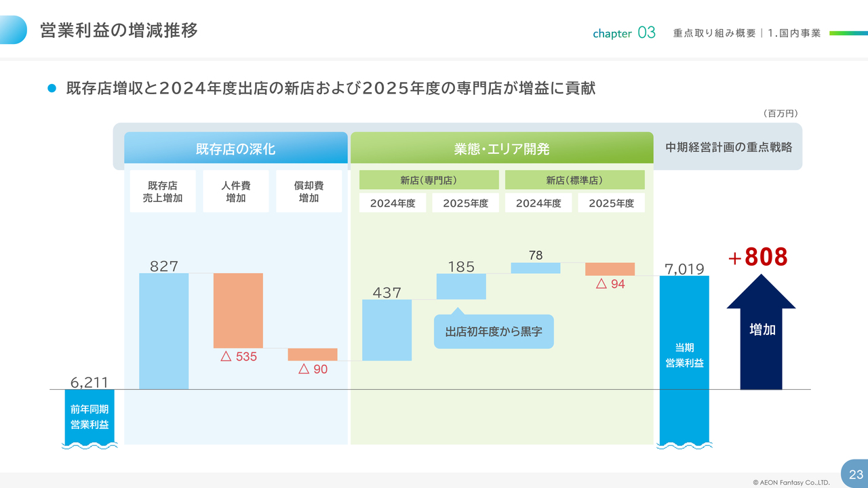This screenshot has height=488, width=868.
Task: Click the 償却費増加 label box
Action: pyautogui.click(x=309, y=191)
